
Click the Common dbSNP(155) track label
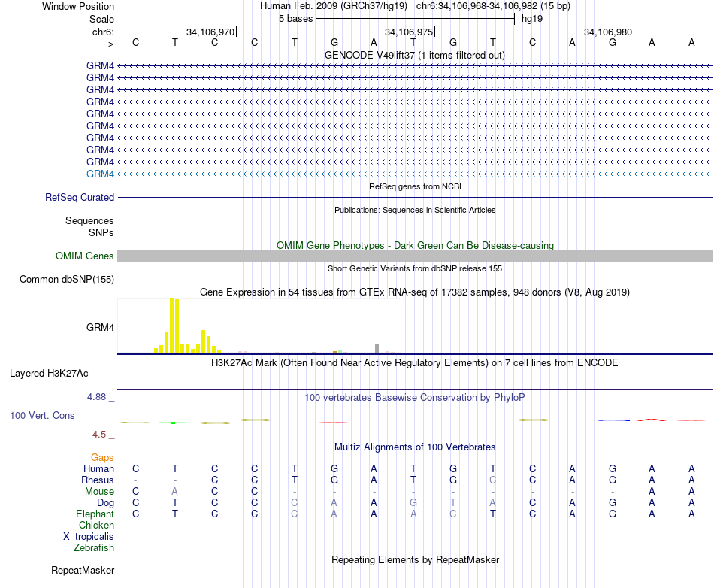click(x=66, y=279)
